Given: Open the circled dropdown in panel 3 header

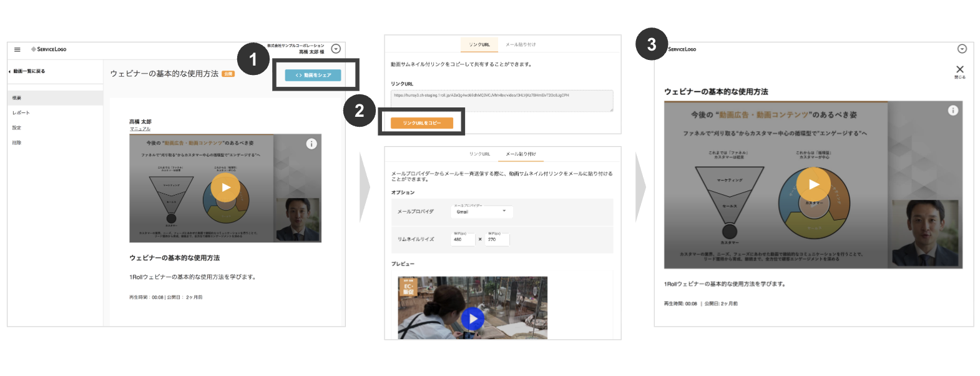Looking at the screenshot, I should click(962, 49).
